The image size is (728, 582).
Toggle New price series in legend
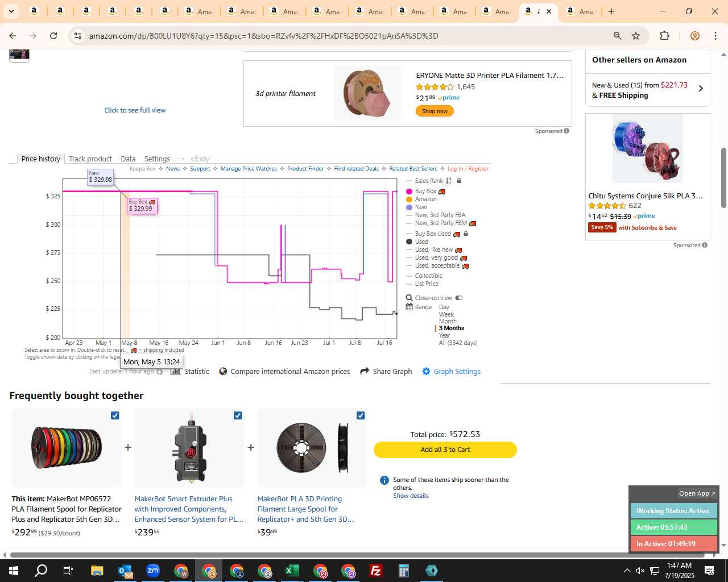(x=417, y=207)
